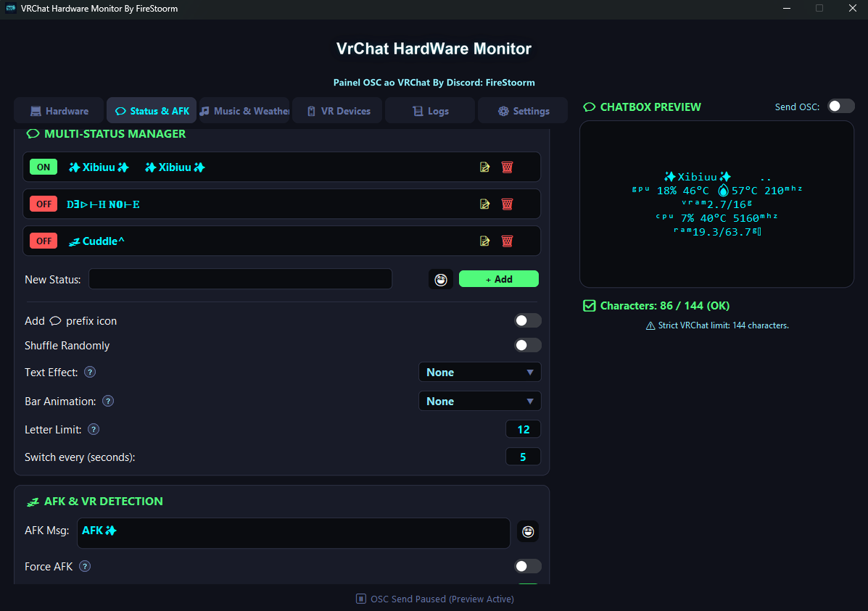The image size is (868, 611).
Task: Open the Text Effect dropdown
Action: [x=479, y=372]
